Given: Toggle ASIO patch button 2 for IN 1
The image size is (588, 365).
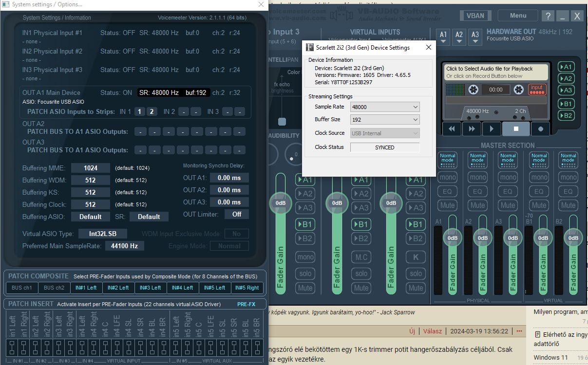Looking at the screenshot, I should [152, 111].
